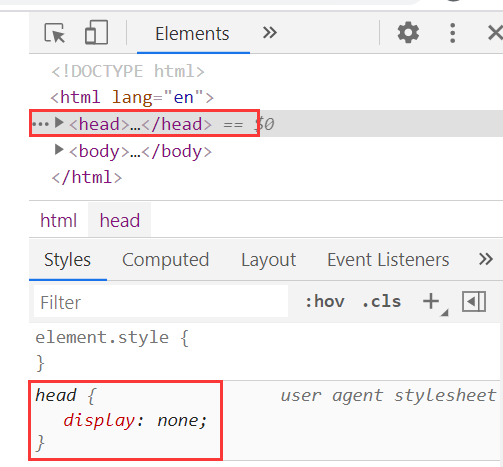Click the ellipsis beside the head node
This screenshot has height=467, width=503.
(x=40, y=124)
